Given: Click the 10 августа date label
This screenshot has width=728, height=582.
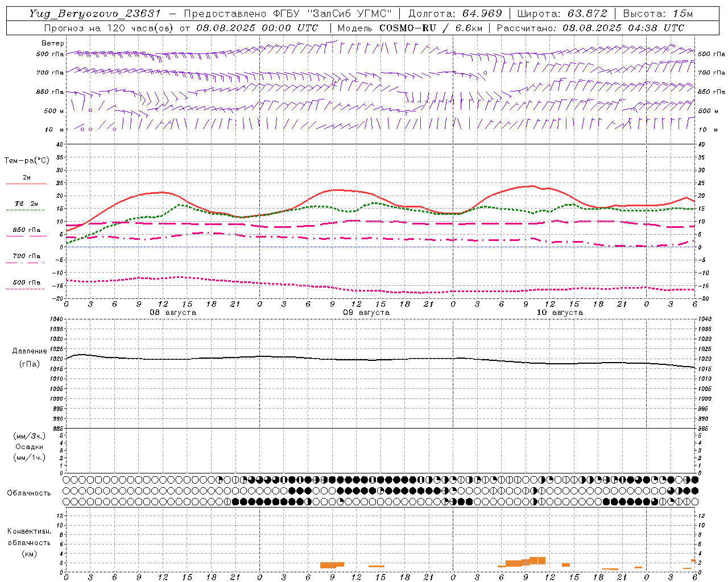Looking at the screenshot, I should [560, 313].
